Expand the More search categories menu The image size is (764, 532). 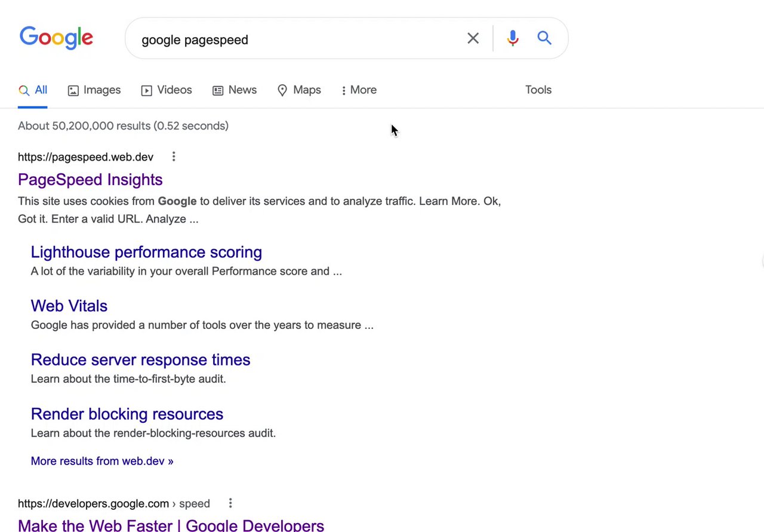point(359,90)
